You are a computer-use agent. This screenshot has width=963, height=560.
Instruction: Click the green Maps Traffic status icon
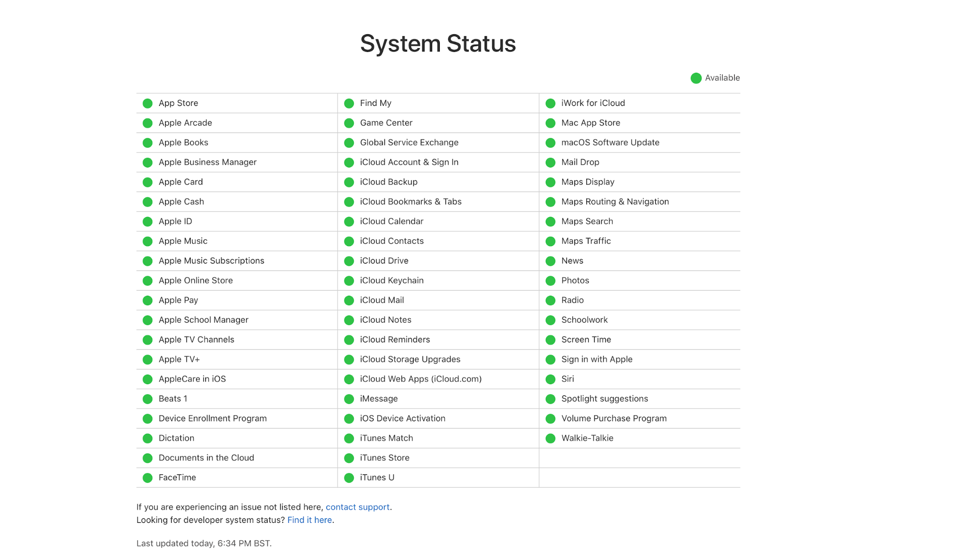[551, 241]
